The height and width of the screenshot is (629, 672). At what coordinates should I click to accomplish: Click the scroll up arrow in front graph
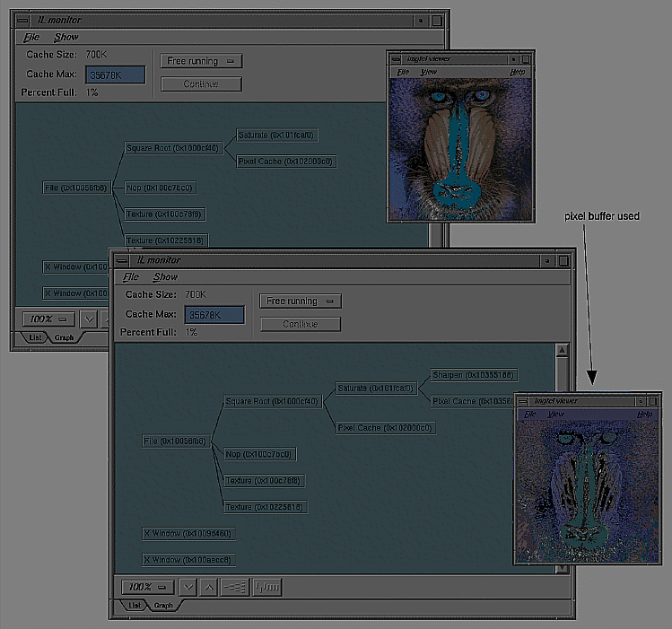point(563,351)
